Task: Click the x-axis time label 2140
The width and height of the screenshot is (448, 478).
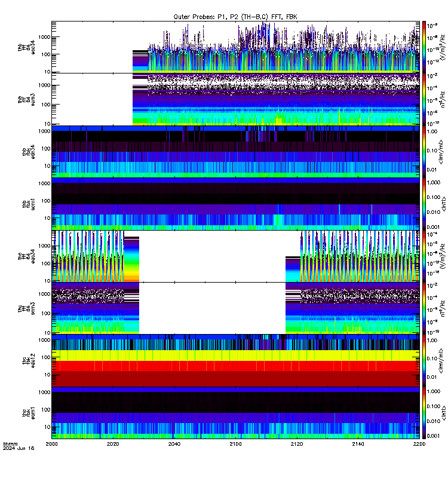Action: 358,444
